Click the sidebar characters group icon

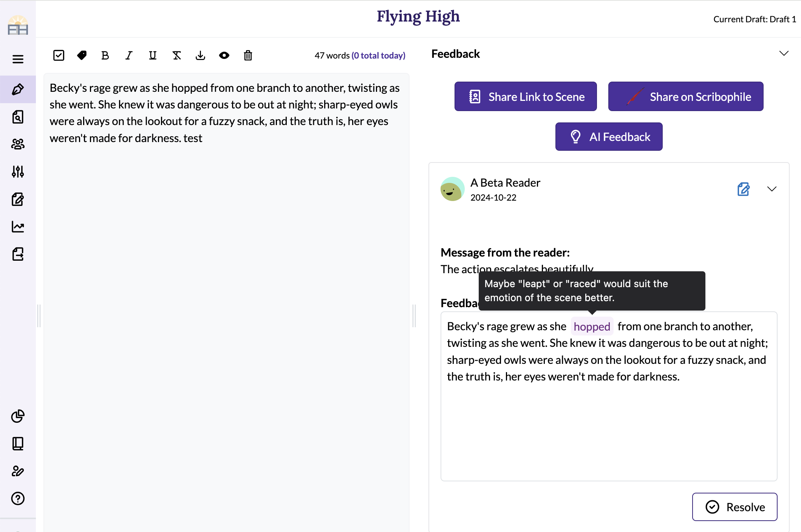[x=17, y=144]
